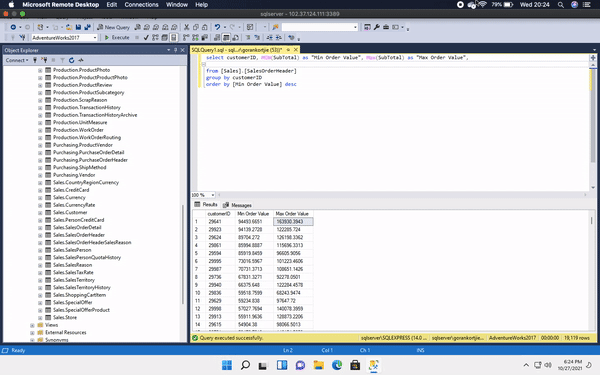
Task: Expand the Sales.SalesOrderHeader table node
Action: 40,235
